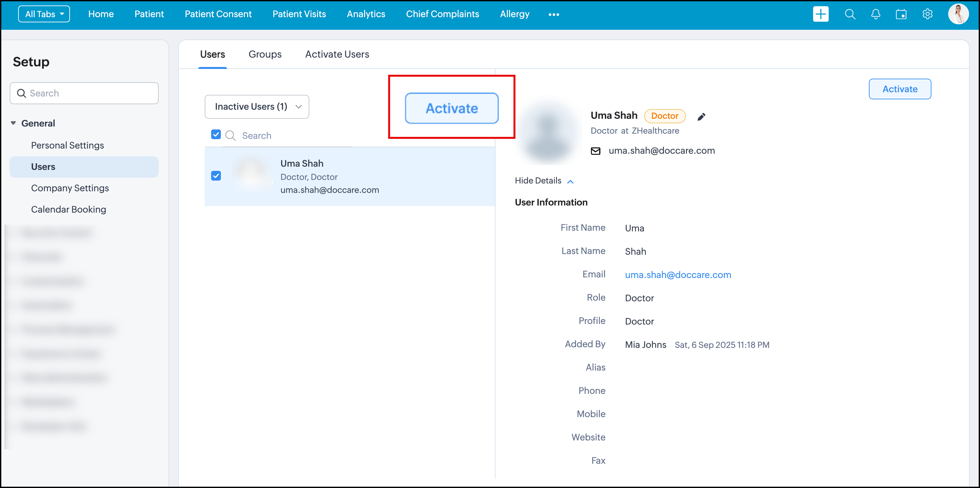The height and width of the screenshot is (488, 980).
Task: Open global search magnifier icon
Action: (849, 14)
